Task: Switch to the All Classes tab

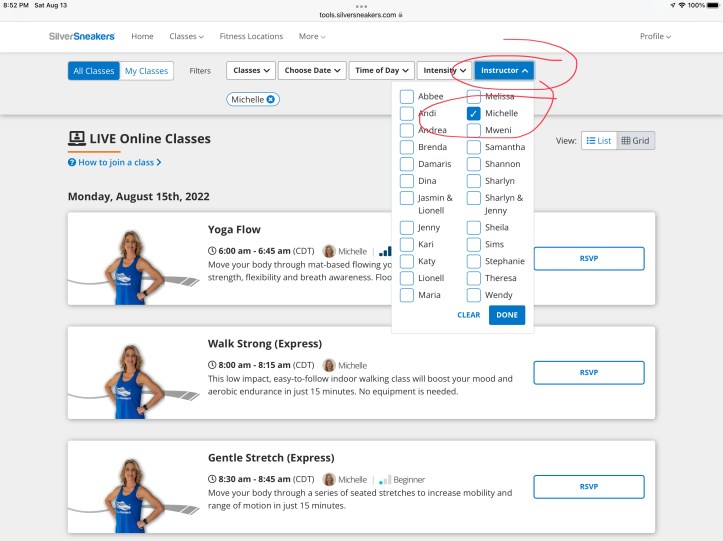Action: (x=94, y=71)
